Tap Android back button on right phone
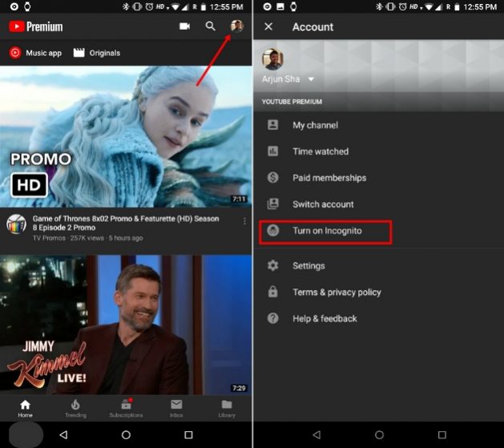 [317, 435]
